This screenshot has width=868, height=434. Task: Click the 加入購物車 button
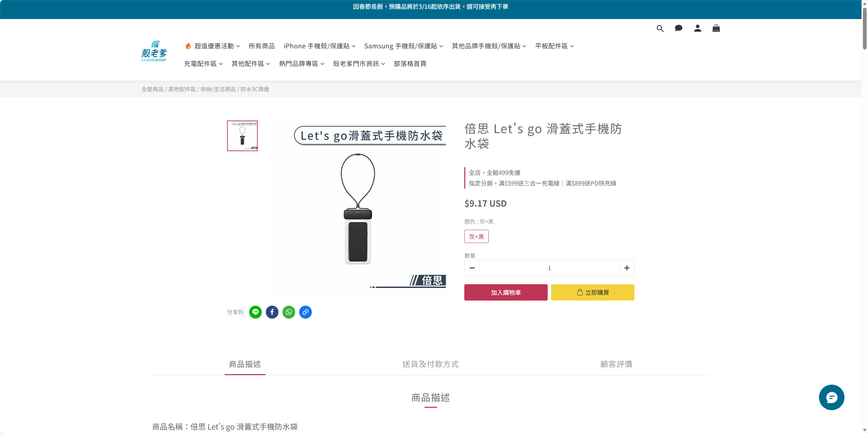(x=506, y=292)
